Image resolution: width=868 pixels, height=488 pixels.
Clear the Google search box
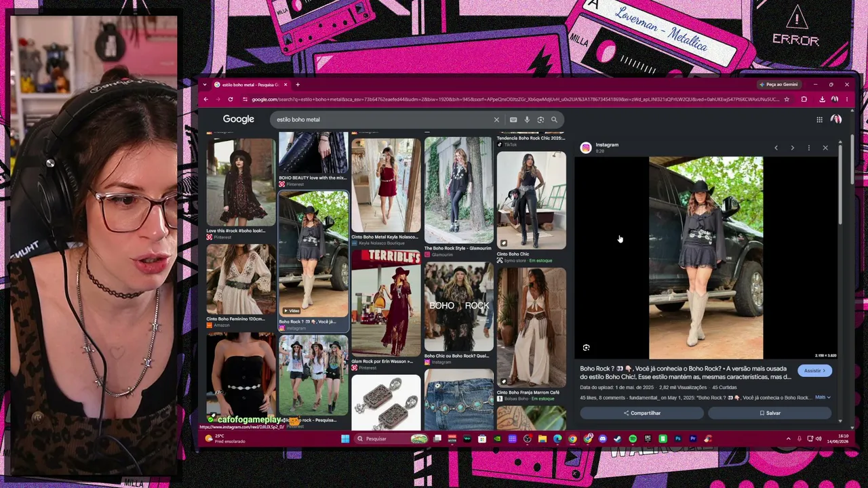[x=496, y=120]
